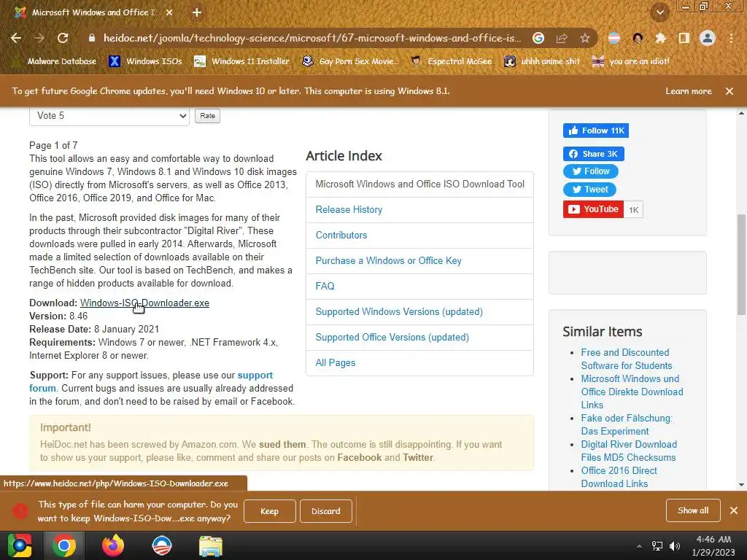The height and width of the screenshot is (560, 747).
Task: Share this page icon in address bar
Action: [562, 38]
